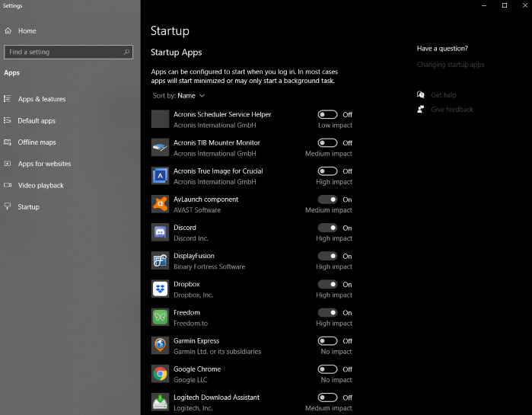The width and height of the screenshot is (532, 415).
Task: Click the Video playback icon
Action: pyautogui.click(x=8, y=185)
